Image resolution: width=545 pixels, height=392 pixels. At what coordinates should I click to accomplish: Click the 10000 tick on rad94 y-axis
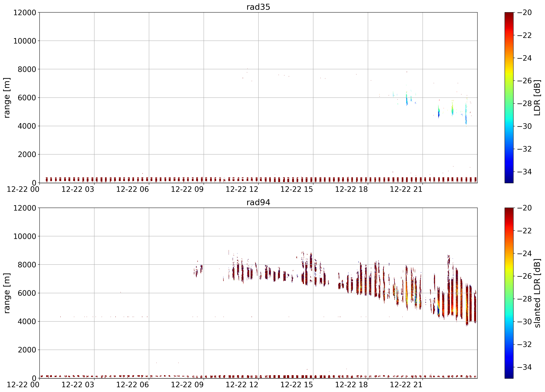tap(25, 236)
